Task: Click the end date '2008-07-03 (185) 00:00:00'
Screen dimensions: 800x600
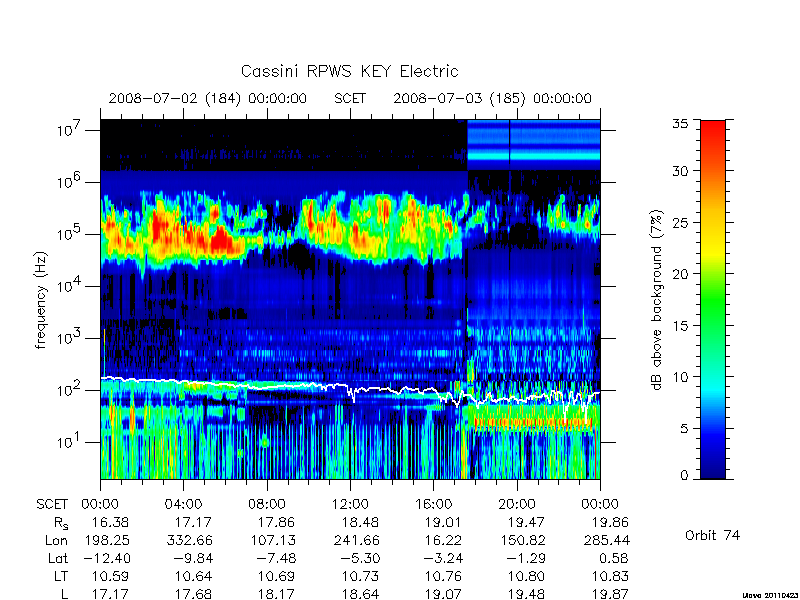Action: click(492, 98)
